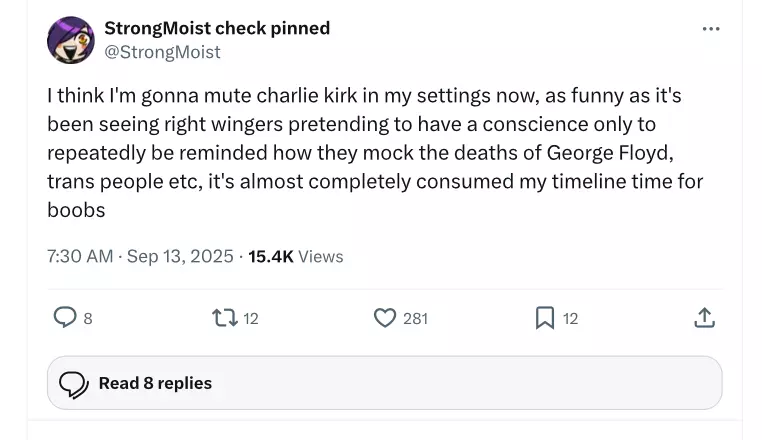Open the three-dot more options menu
This screenshot has width=762, height=440.
[711, 29]
